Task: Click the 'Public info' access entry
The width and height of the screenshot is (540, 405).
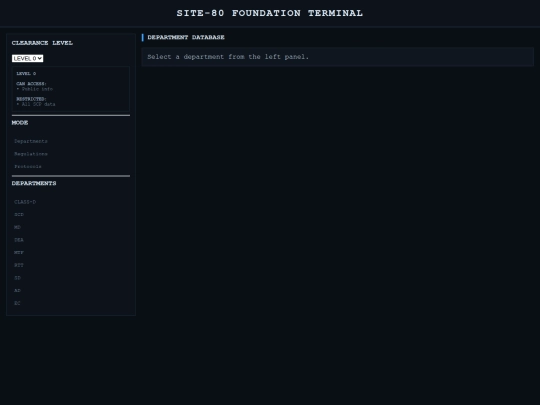Action: 36,89
